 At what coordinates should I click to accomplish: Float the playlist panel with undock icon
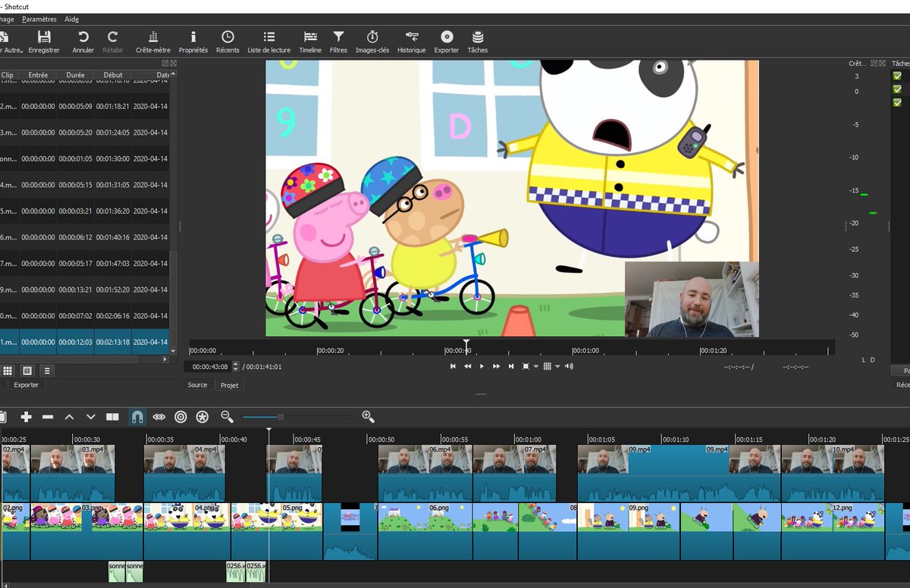coord(165,63)
